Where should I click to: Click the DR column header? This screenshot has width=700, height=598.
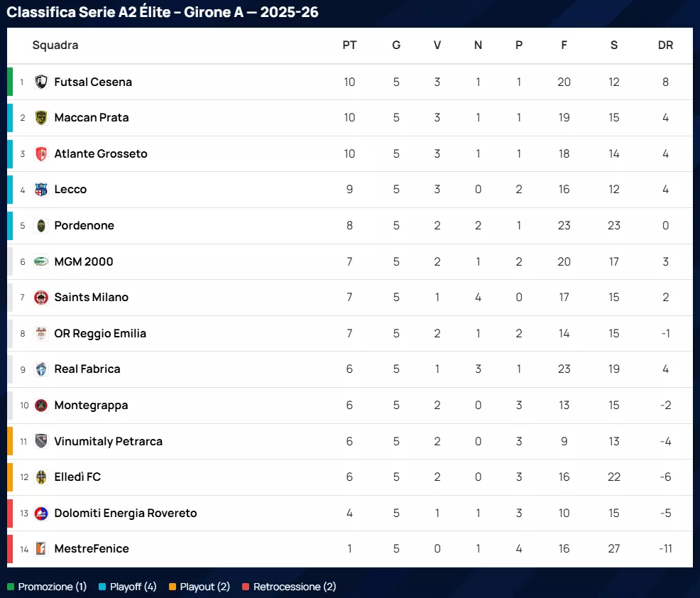(665, 45)
